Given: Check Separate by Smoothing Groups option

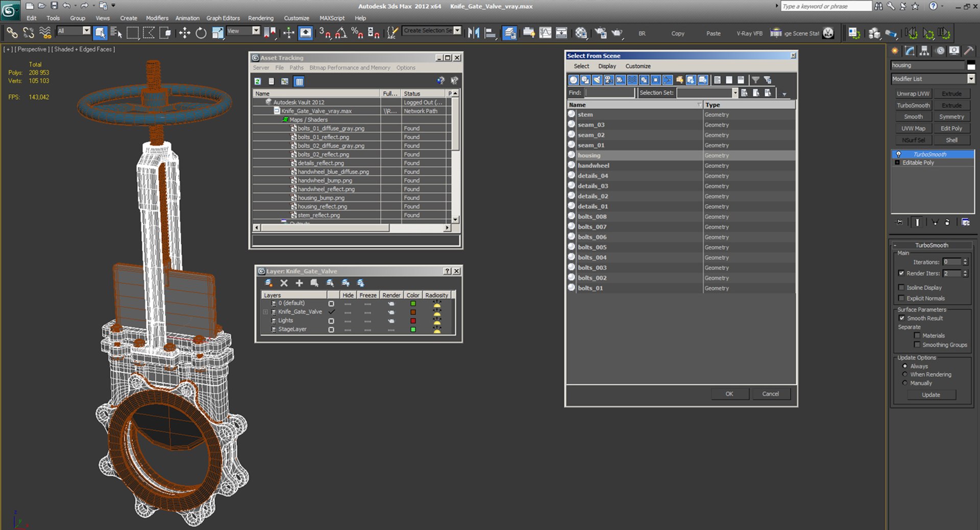Looking at the screenshot, I should pos(917,345).
